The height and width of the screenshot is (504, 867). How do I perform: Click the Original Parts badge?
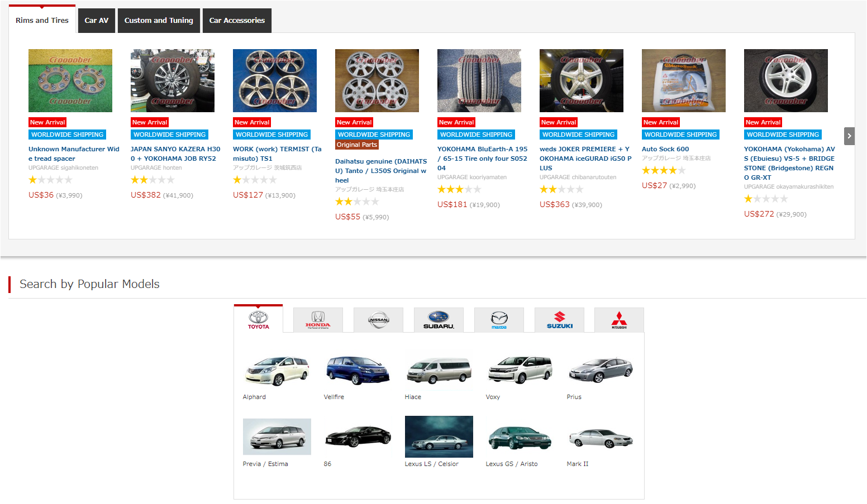tap(357, 145)
